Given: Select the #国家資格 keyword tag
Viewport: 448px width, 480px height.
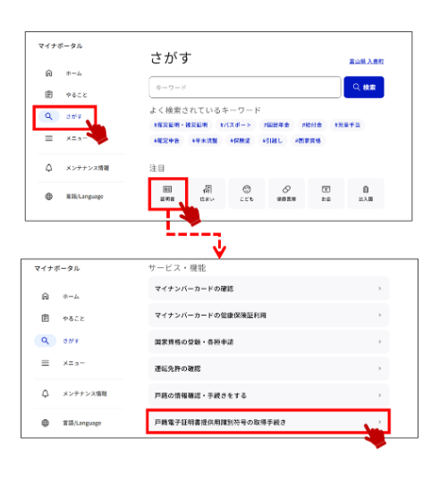Looking at the screenshot, I should pos(308,141).
